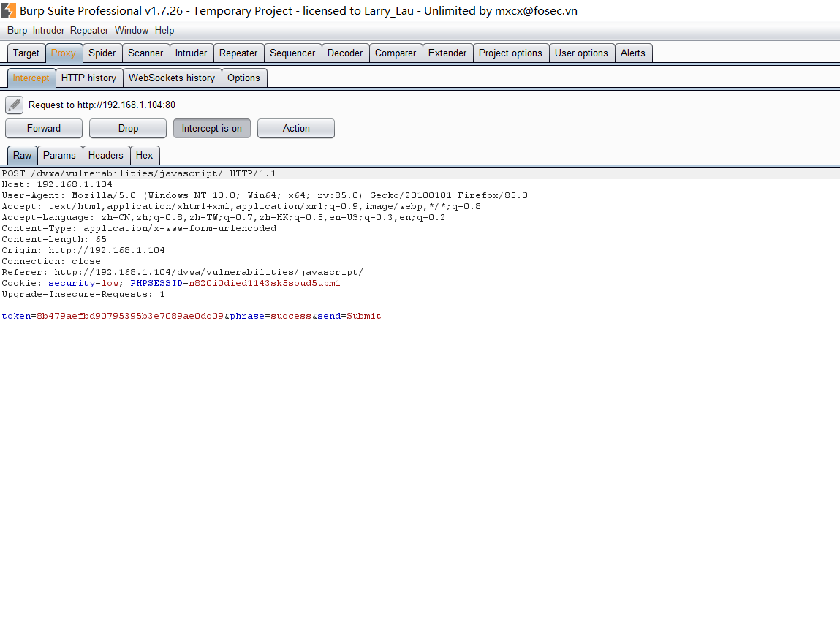Open the Burp menu
Image resolution: width=840 pixels, height=634 pixels.
[x=17, y=31]
